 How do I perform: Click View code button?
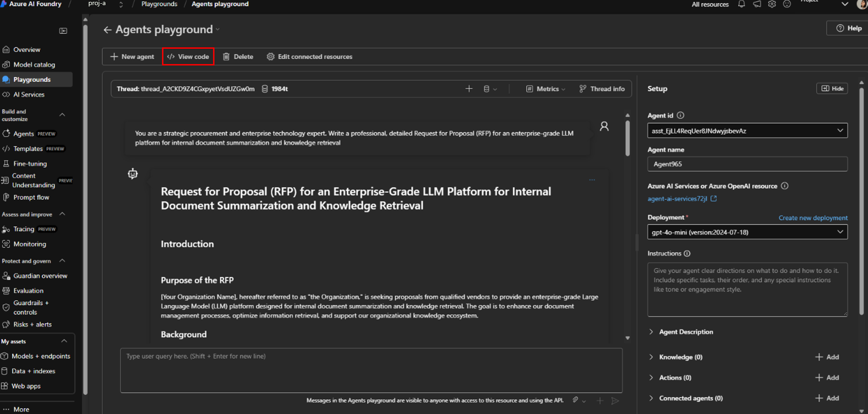coord(188,57)
